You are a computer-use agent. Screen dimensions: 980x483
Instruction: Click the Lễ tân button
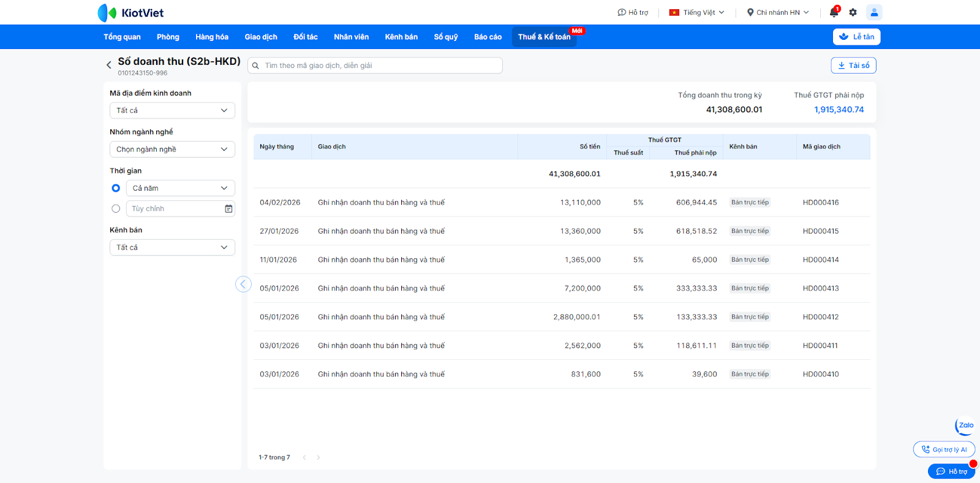856,37
